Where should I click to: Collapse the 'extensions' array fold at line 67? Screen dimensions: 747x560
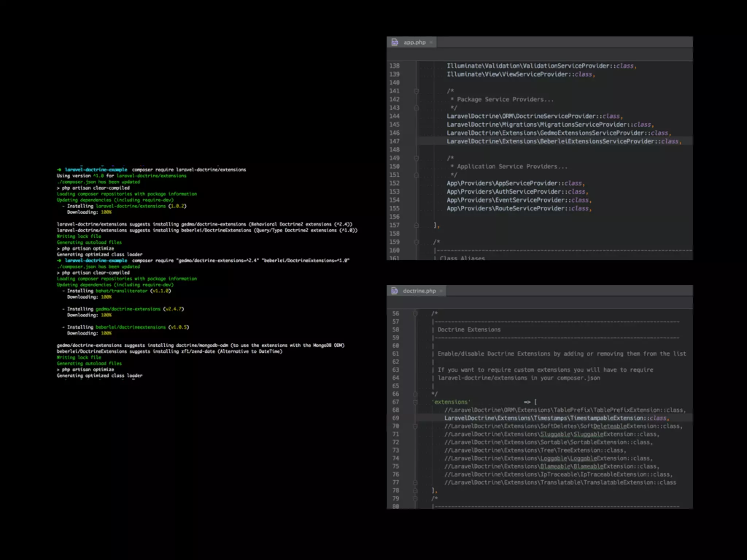(415, 402)
